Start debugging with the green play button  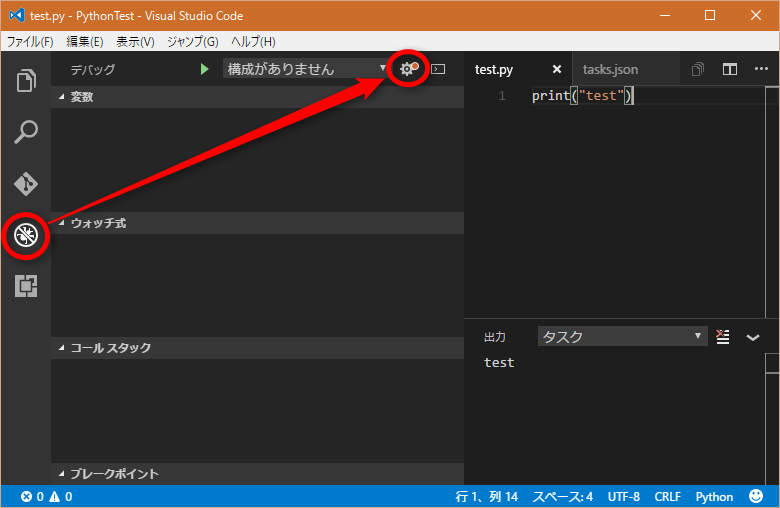pyautogui.click(x=204, y=69)
